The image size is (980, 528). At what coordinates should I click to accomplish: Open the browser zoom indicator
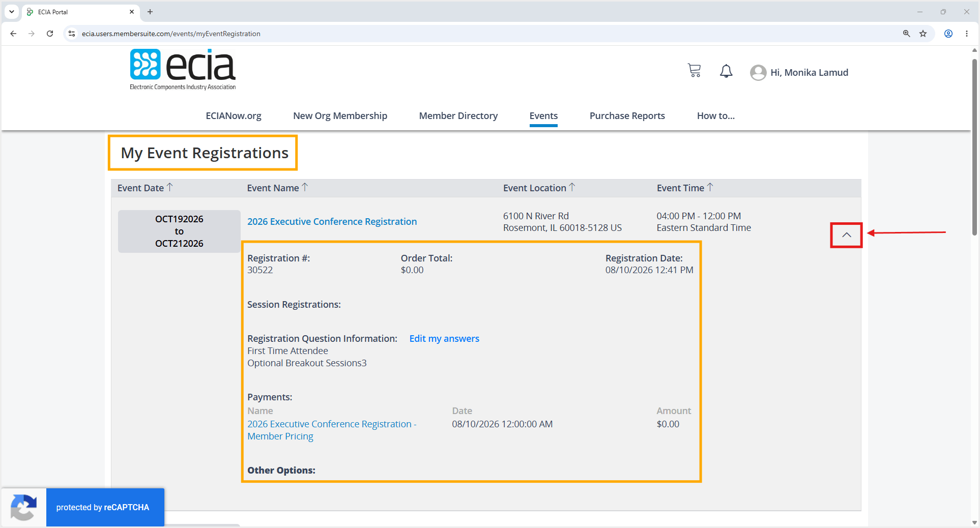pyautogui.click(x=906, y=34)
